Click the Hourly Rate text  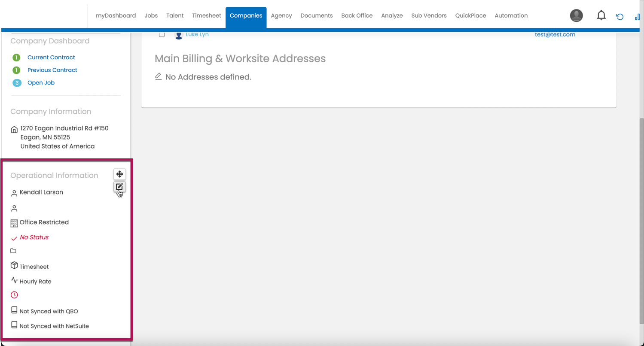point(35,282)
